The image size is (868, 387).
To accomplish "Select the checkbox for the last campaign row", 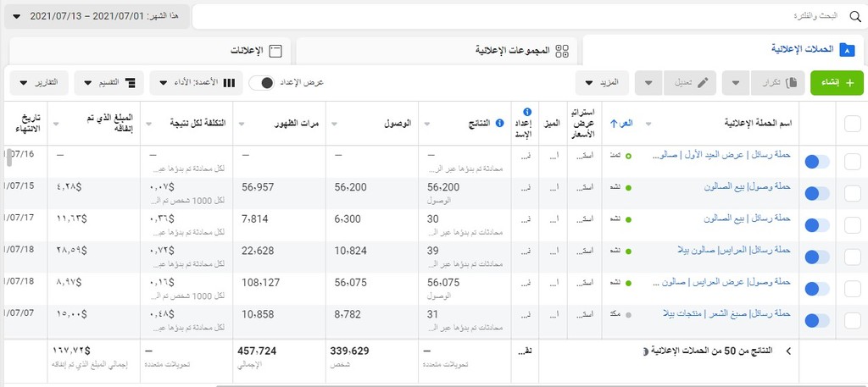I will coord(853,321).
